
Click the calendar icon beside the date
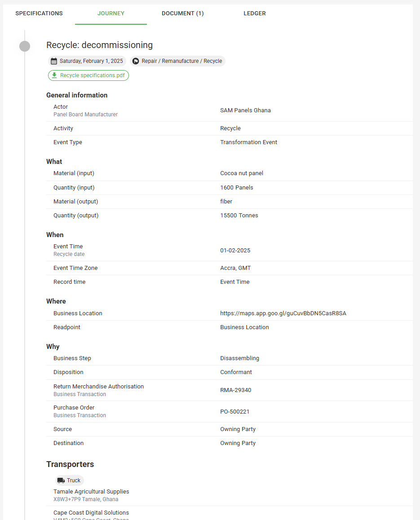54,61
